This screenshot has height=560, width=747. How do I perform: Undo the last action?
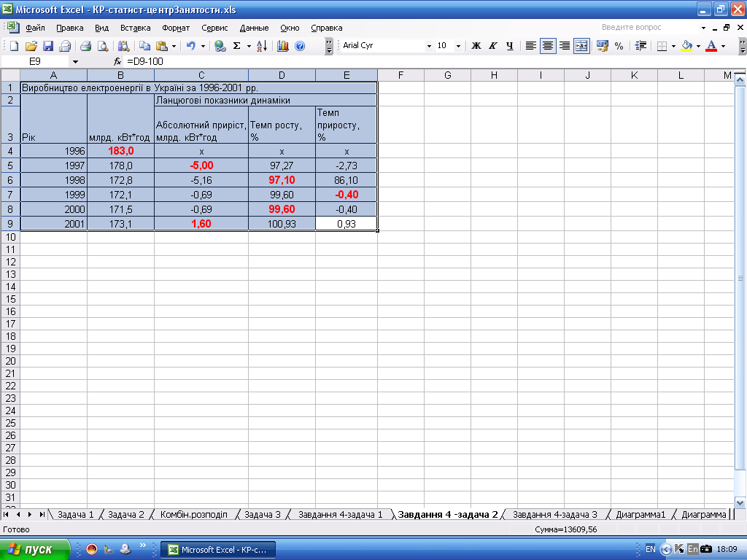click(190, 46)
